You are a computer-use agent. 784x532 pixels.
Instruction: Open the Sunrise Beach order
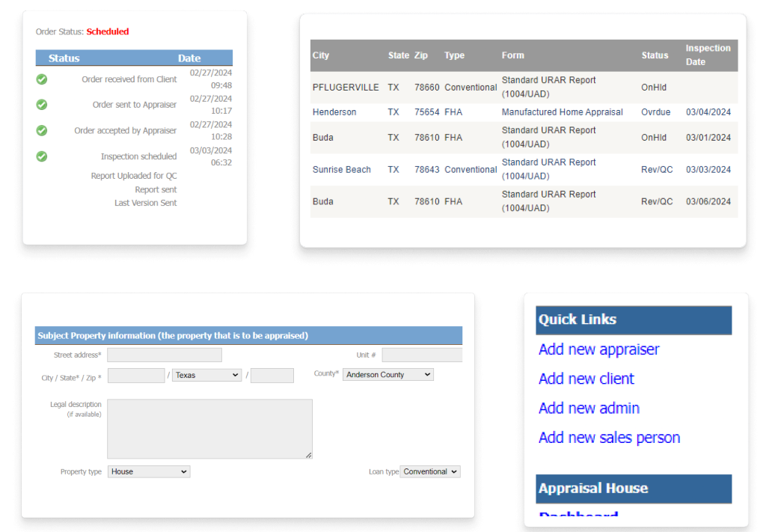(341, 170)
